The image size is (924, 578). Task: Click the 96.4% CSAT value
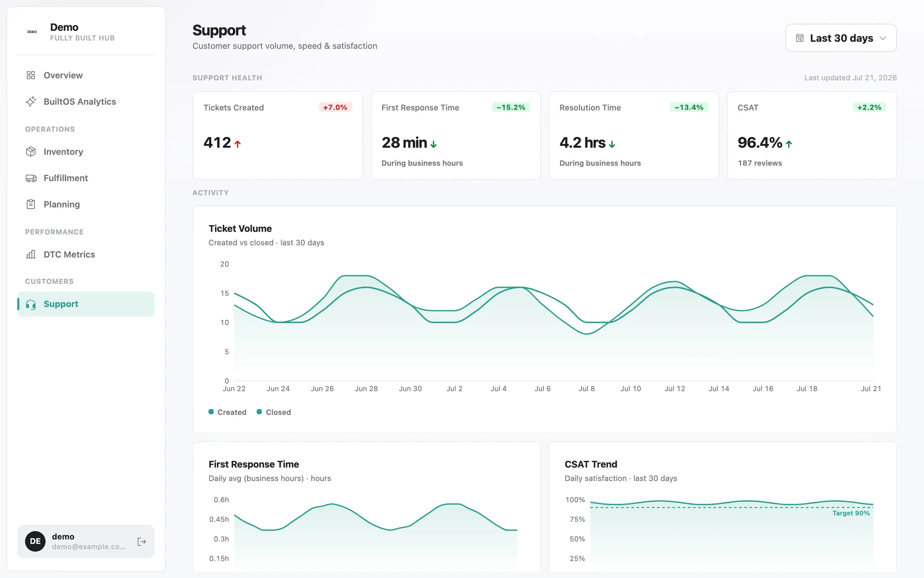pos(760,143)
